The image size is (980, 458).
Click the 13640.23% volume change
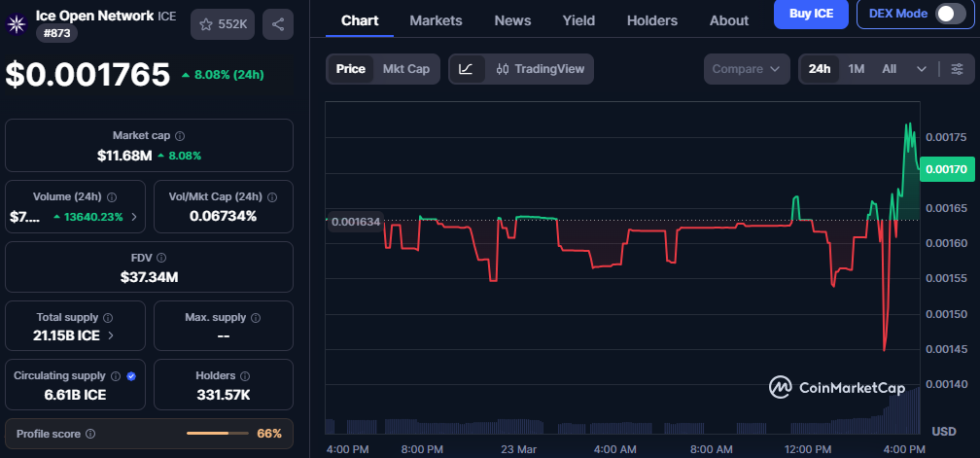(88, 217)
